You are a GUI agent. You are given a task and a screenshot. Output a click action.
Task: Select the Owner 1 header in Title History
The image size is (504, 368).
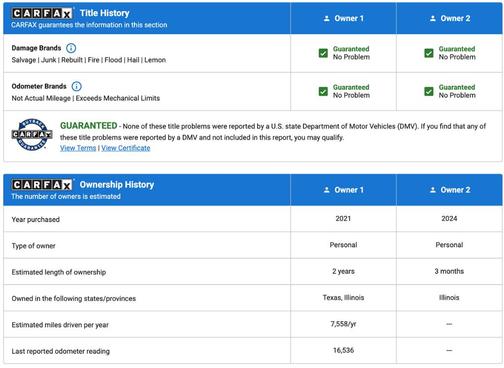click(343, 18)
